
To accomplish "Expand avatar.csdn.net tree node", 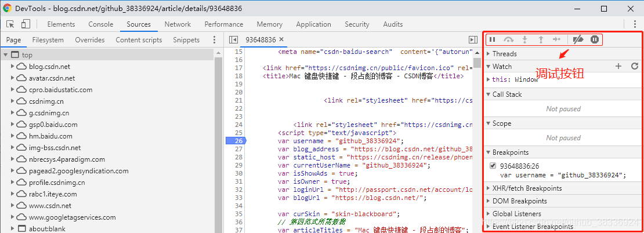I will (12, 78).
